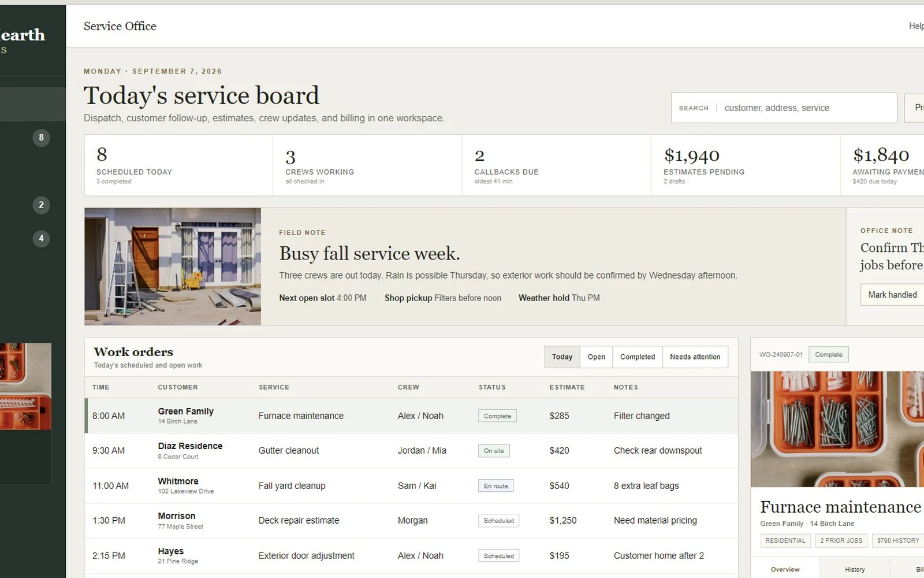Click the RESIDENTIAL tag in detail panel

click(x=785, y=540)
